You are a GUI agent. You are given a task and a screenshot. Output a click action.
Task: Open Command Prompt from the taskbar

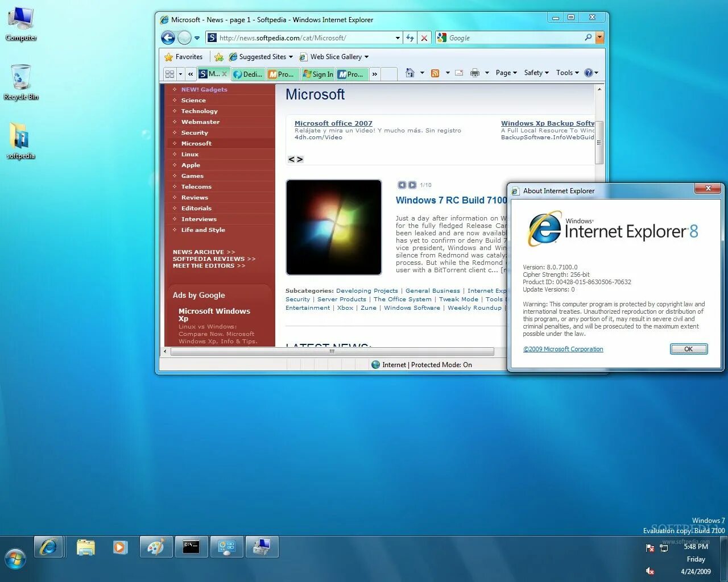pos(191,547)
